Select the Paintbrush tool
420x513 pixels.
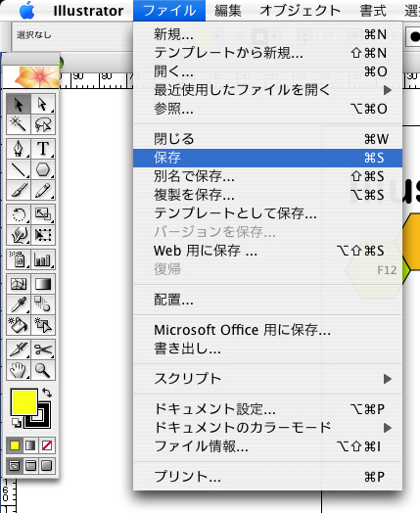pos(19,190)
